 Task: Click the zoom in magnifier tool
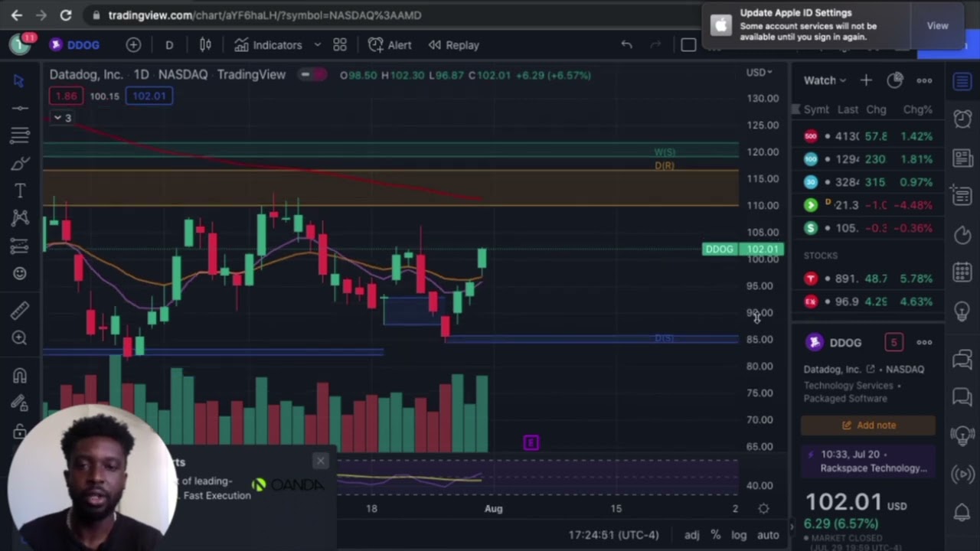point(19,337)
